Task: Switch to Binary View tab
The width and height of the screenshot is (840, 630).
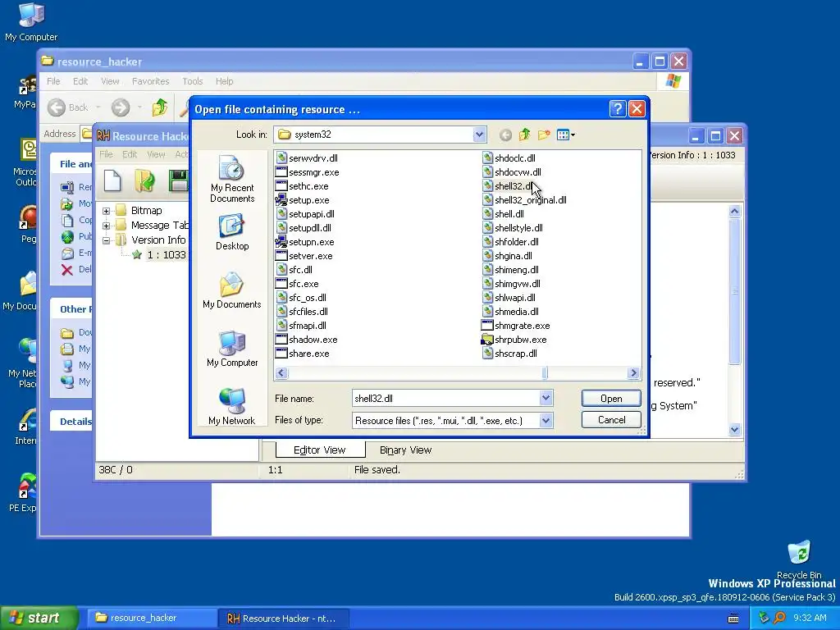Action: (405, 450)
